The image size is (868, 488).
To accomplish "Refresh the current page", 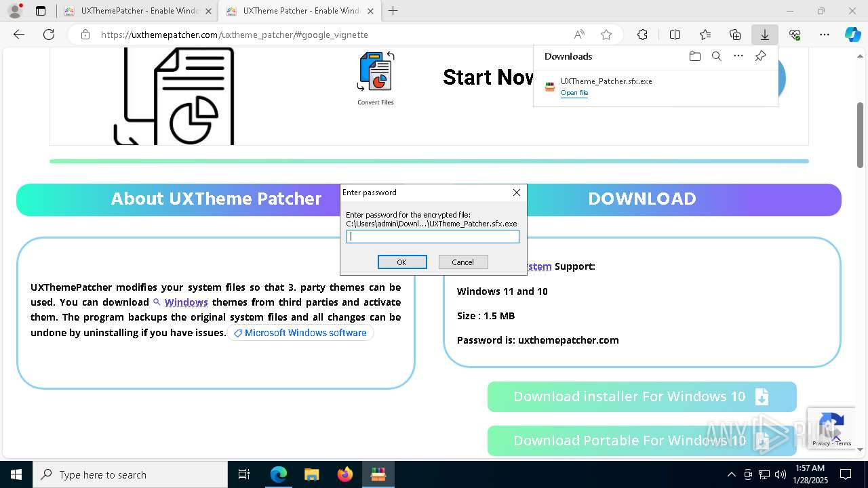I will [x=49, y=35].
